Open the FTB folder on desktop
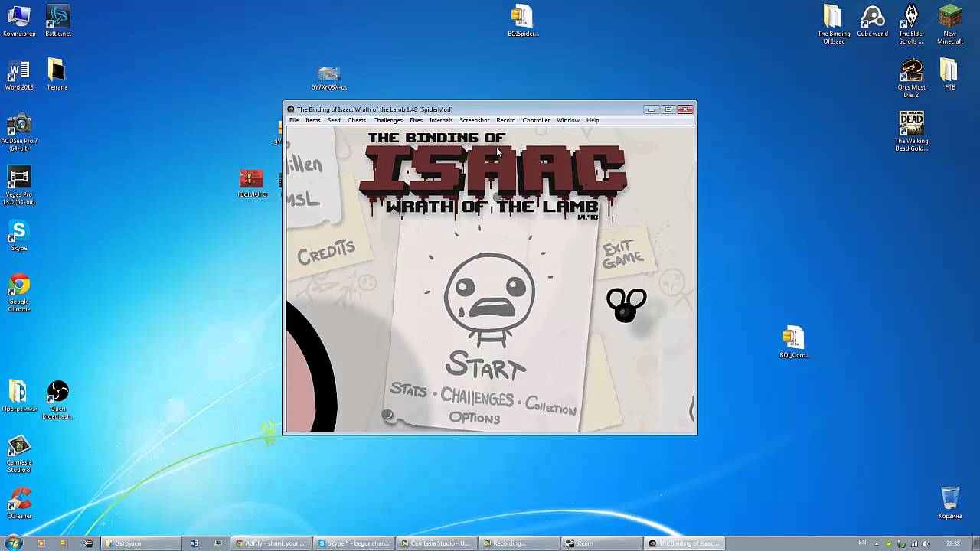 pyautogui.click(x=949, y=75)
